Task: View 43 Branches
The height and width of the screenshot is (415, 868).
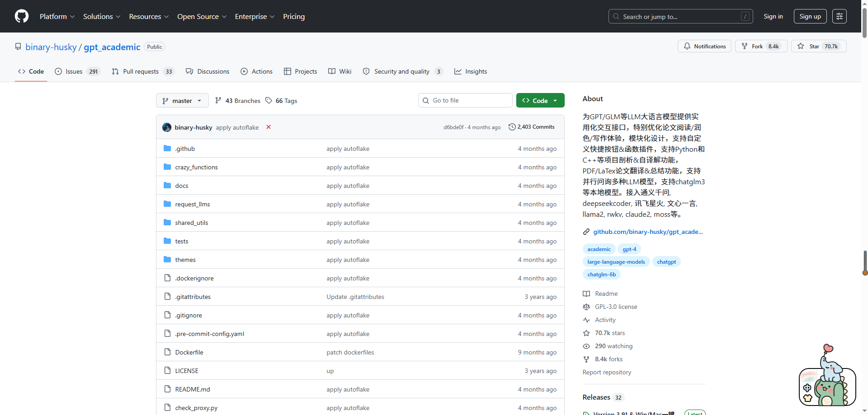Action: pyautogui.click(x=238, y=101)
